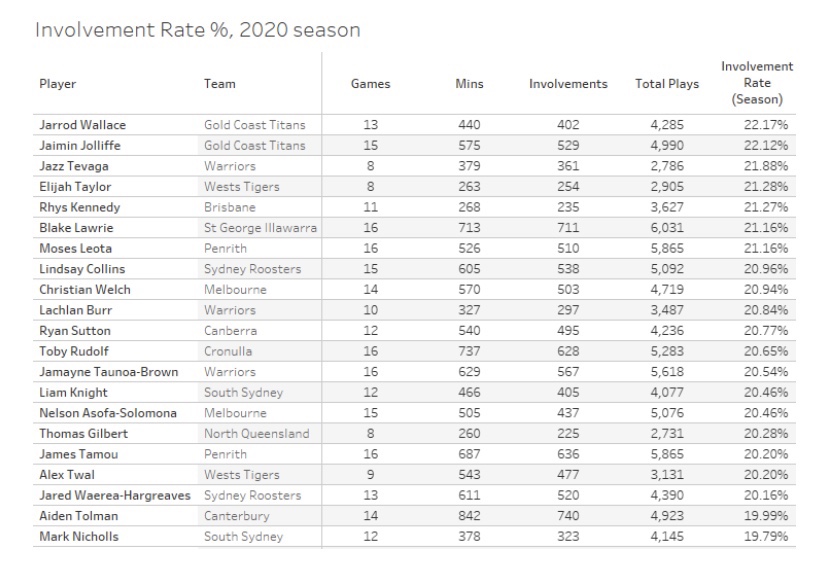Click the Blake Lawrie player cell
The width and height of the screenshot is (828, 582).
point(77,228)
